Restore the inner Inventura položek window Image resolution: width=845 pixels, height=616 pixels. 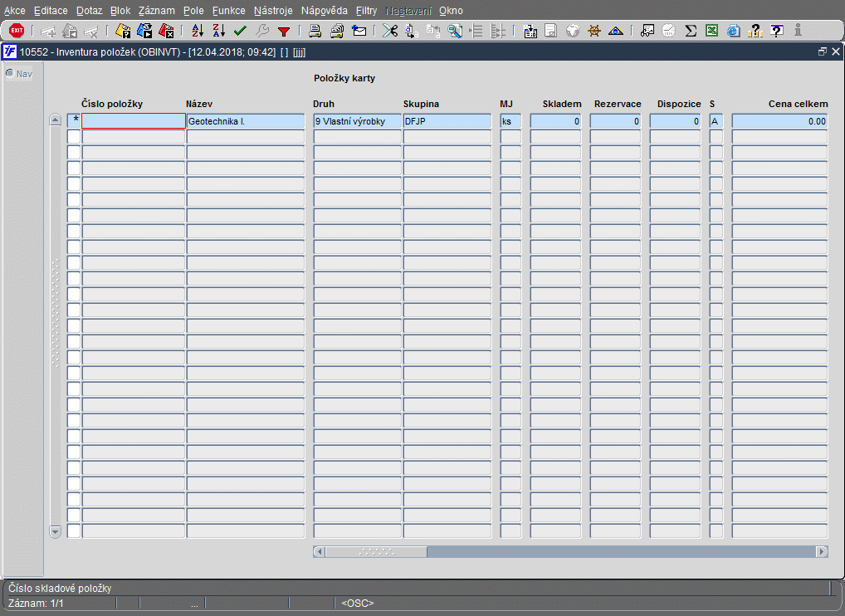[x=823, y=51]
